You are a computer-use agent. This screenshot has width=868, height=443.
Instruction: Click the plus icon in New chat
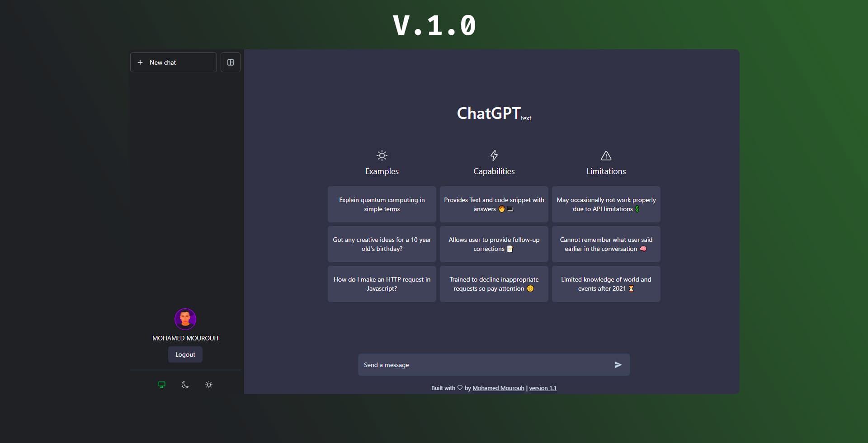click(x=140, y=62)
